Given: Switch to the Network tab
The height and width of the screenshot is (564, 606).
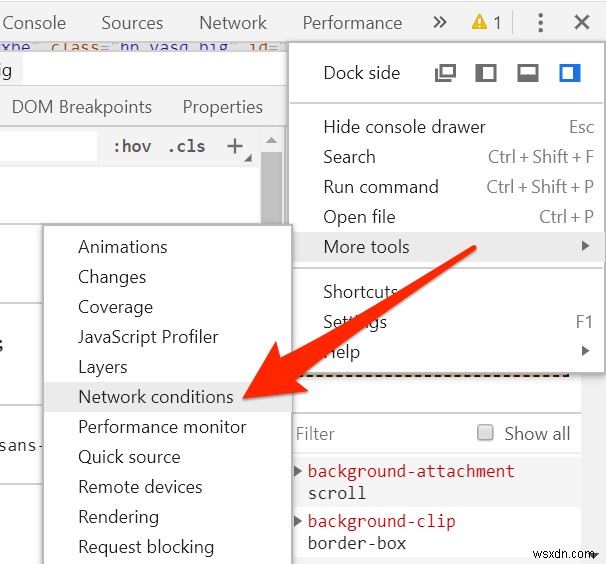Looking at the screenshot, I should (x=233, y=23).
